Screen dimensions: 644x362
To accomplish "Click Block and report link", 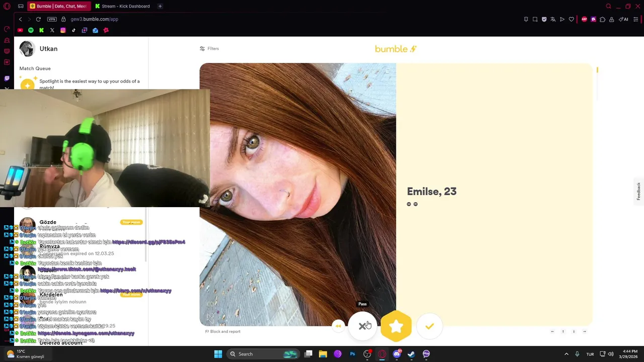I will [x=222, y=332].
